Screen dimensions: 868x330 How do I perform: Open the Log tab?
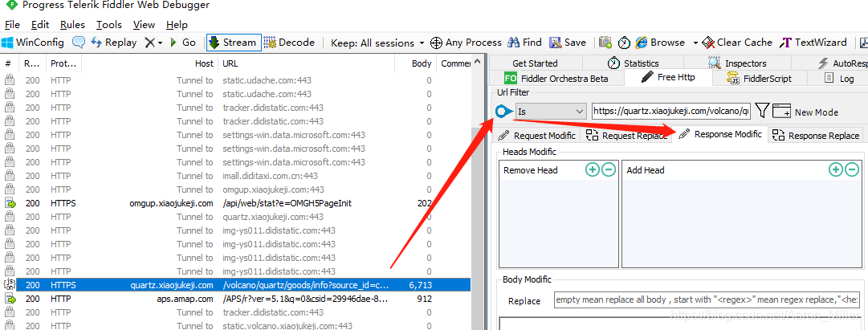(838, 78)
